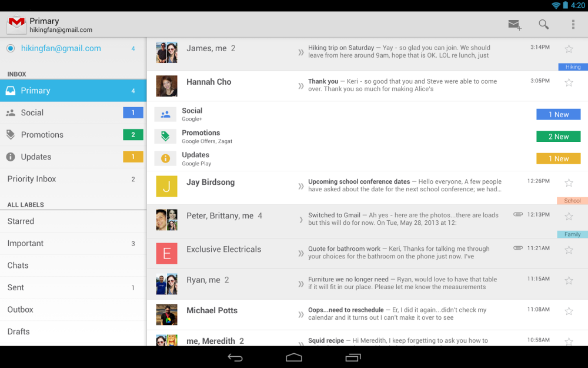Open the search magnifier icon
Viewport: 588px width, 368px height.
(544, 25)
